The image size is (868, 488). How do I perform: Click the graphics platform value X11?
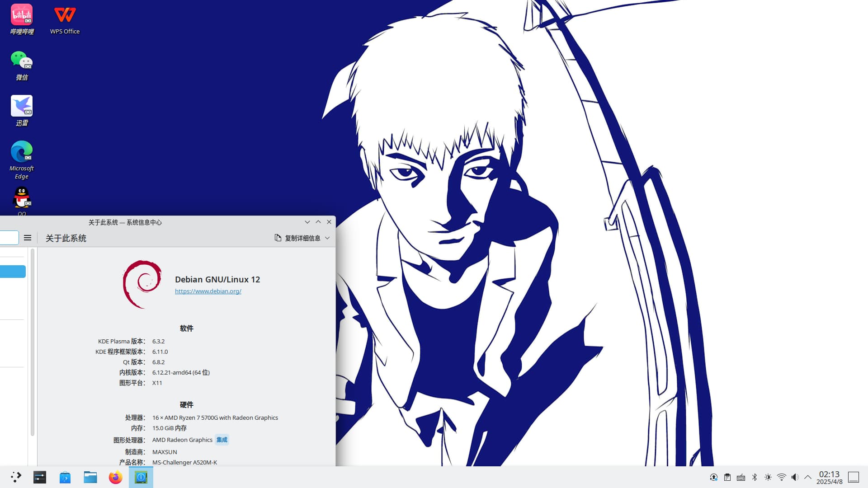click(157, 383)
